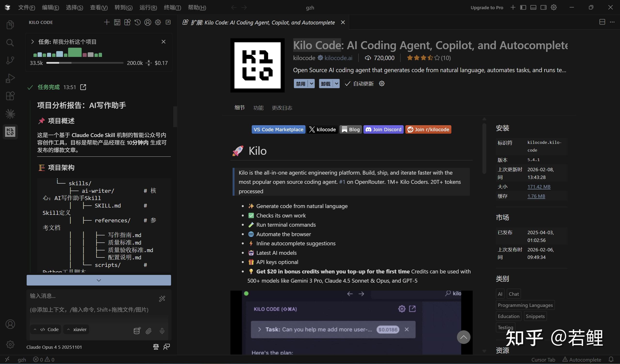Toggle Autocomplete in the status bar
The image size is (620, 364).
tap(582, 360)
